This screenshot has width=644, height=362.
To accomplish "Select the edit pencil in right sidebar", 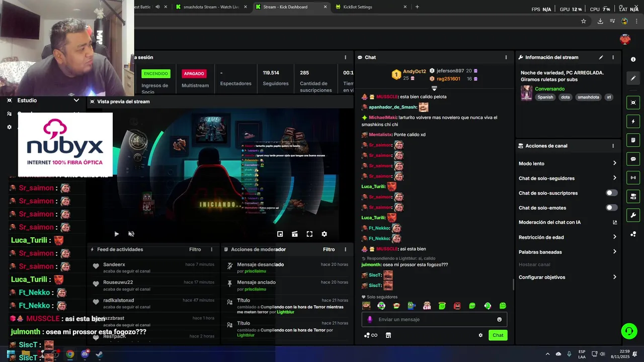I will [x=633, y=78].
